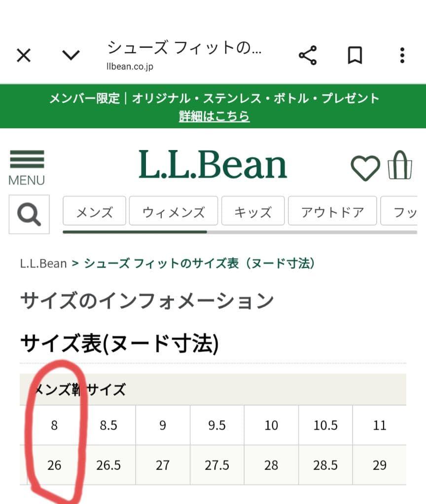Open the search magnifier icon
The image size is (426, 504).
[x=29, y=214]
